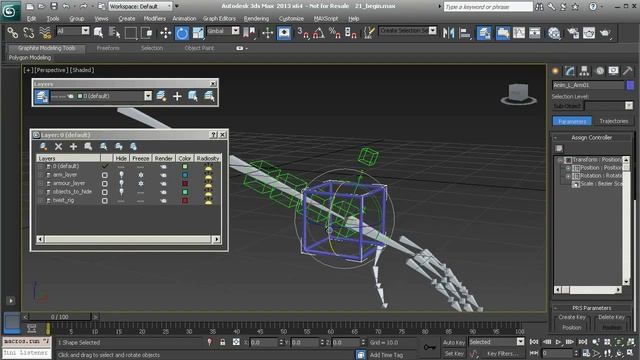Open Selected key mode dropdown
This screenshot has height=360, width=640.
pos(520,342)
